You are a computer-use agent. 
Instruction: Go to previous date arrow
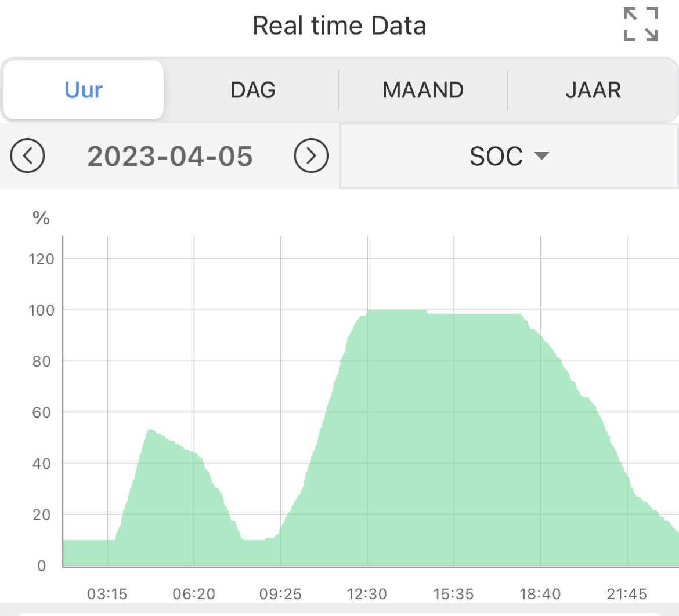(27, 156)
